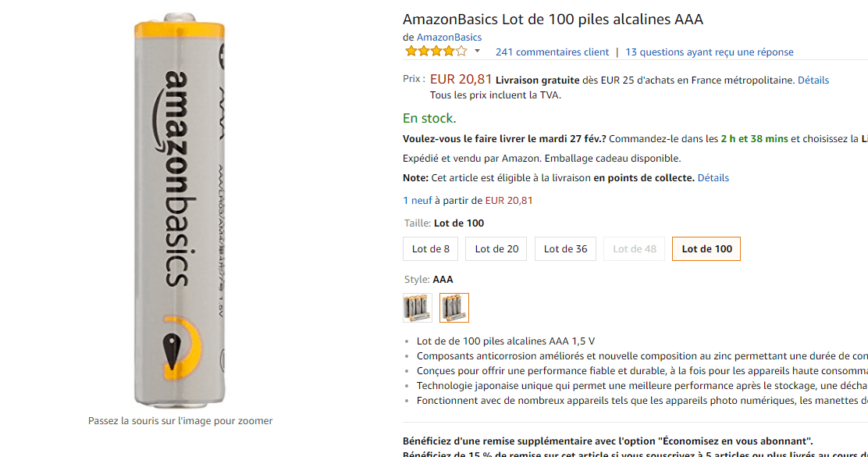Screen dimensions: 868x457
Task: Click the selected Lot de 100 size button
Action: point(706,248)
